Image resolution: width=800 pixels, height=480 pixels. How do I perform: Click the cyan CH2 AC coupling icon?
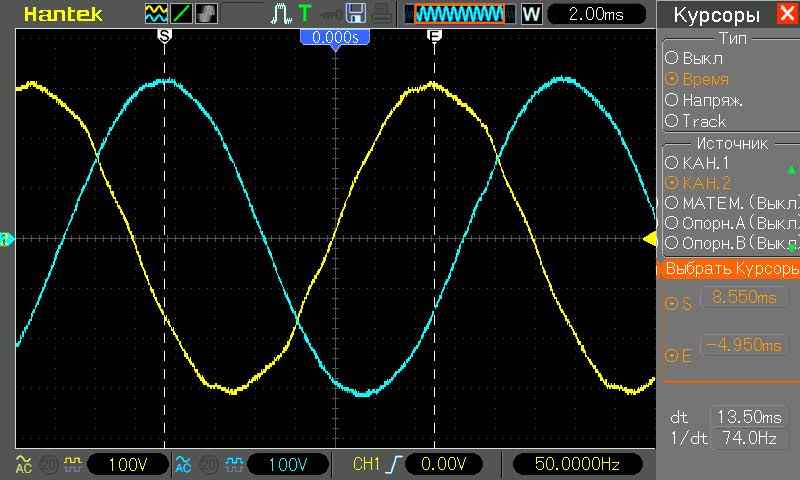pyautogui.click(x=182, y=464)
